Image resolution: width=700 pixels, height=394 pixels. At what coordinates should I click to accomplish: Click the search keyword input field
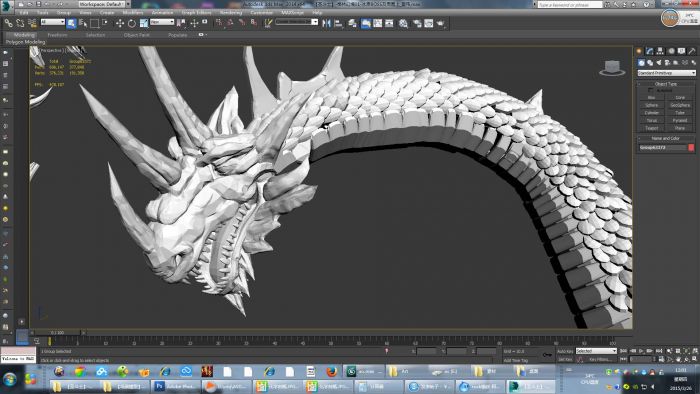click(570, 4)
